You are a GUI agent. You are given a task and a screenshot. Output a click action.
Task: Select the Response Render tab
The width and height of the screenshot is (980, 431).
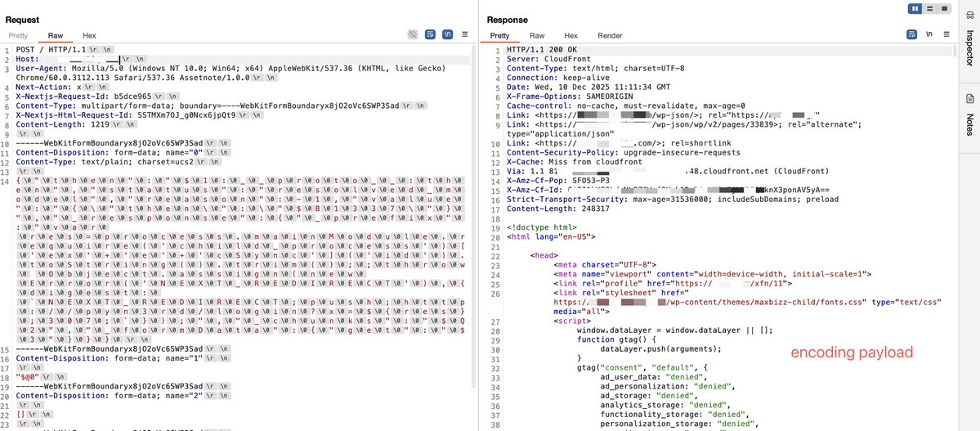click(x=610, y=36)
